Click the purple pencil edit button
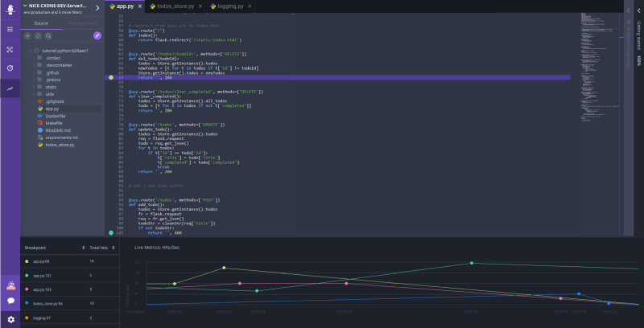This screenshot has width=644, height=328. pos(97,35)
